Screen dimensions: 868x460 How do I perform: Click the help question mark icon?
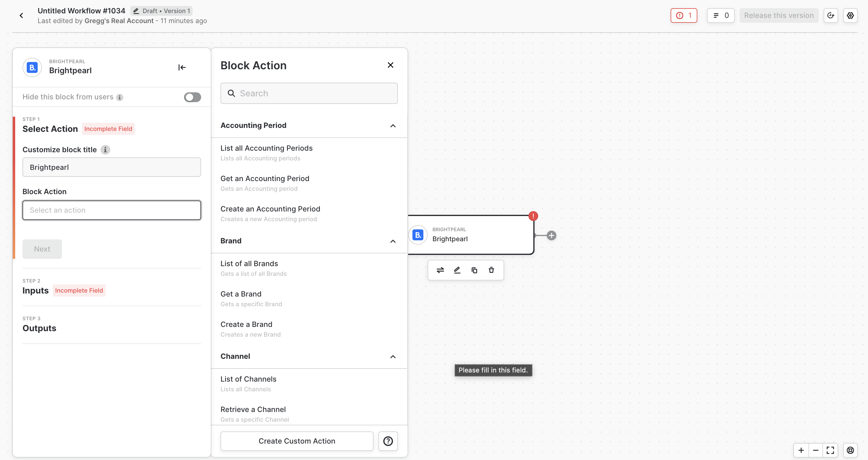[388, 441]
